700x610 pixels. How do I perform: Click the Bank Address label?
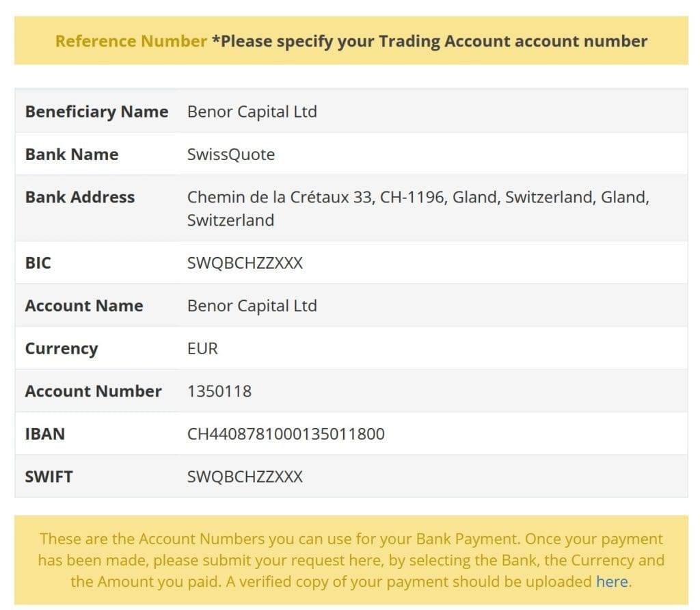(x=79, y=197)
